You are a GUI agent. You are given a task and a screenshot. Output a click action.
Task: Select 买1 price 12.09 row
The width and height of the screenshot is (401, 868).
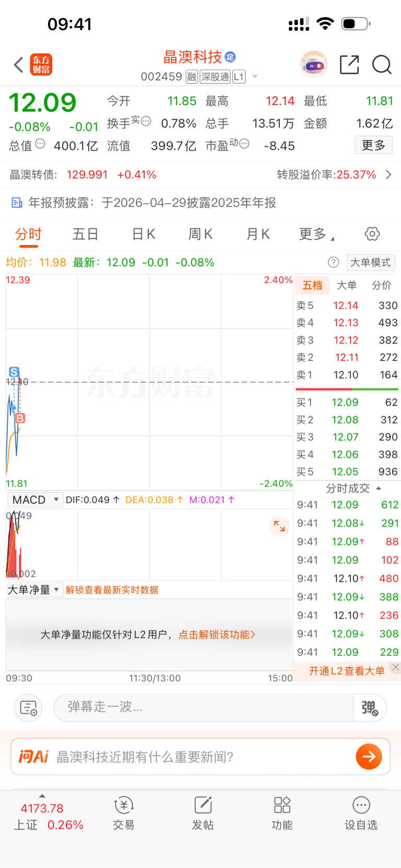click(x=347, y=403)
